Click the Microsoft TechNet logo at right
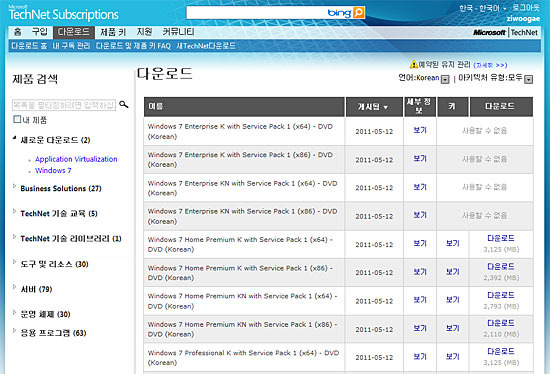This screenshot has height=374, width=550. click(505, 32)
